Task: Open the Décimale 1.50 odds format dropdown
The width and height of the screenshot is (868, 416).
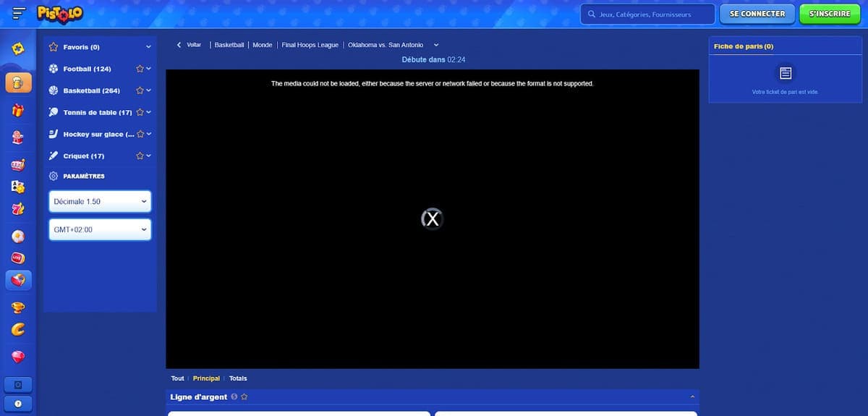Action: point(100,202)
